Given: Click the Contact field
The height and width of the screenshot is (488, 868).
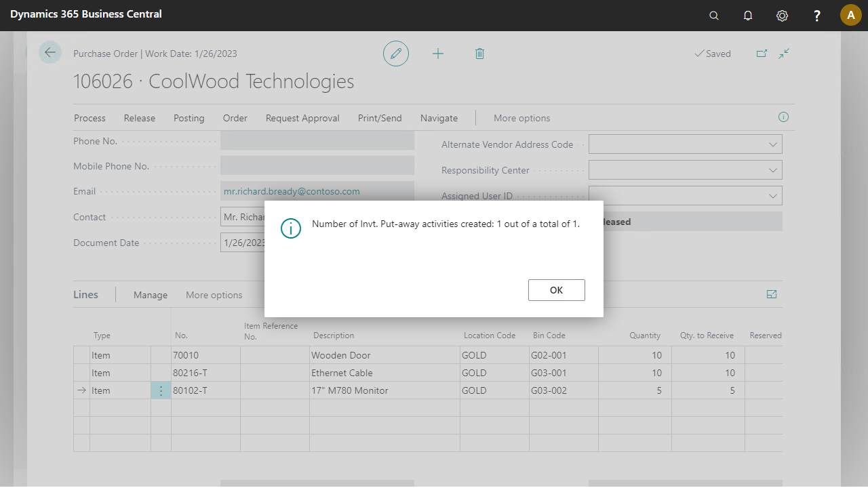Looking at the screenshot, I should click(x=243, y=218).
